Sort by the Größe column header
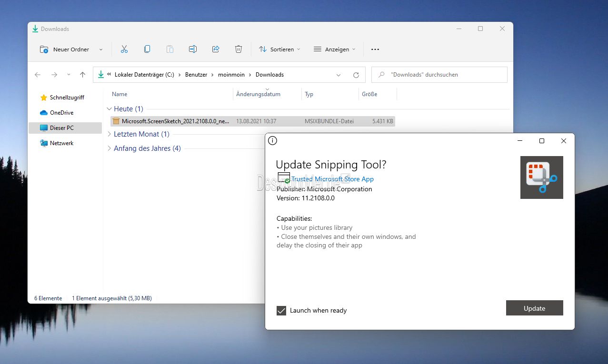608x364 pixels. (369, 94)
